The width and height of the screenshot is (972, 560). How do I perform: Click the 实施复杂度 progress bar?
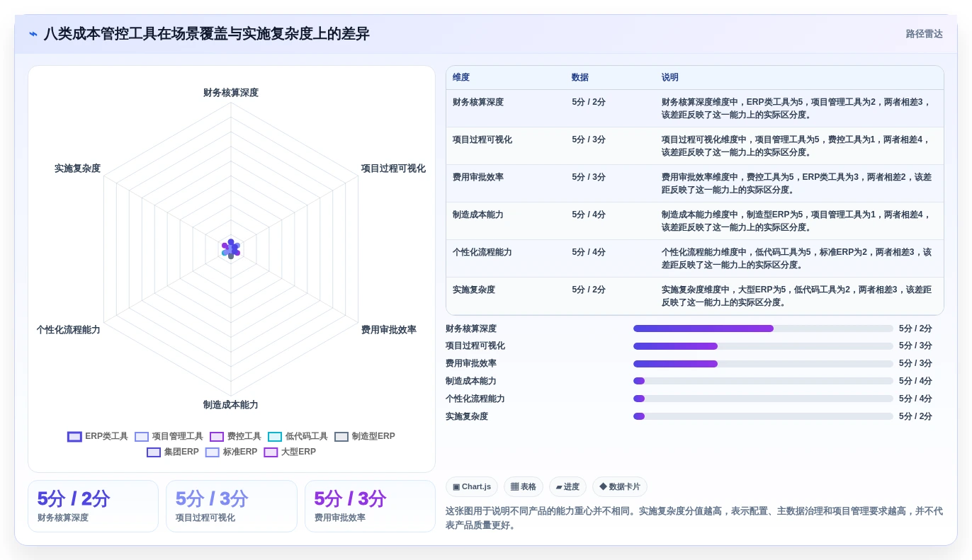(x=763, y=416)
